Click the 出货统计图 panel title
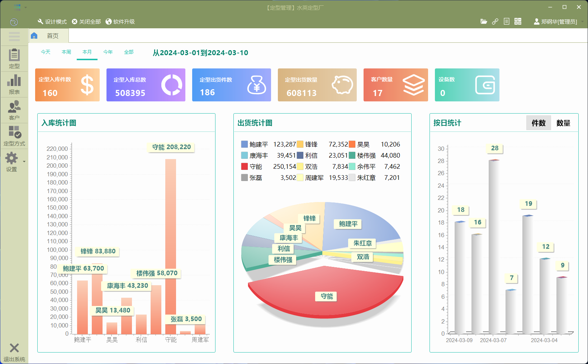The height and width of the screenshot is (364, 588). click(255, 123)
